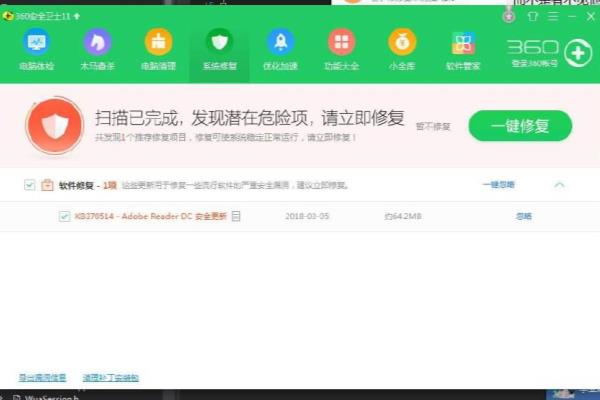Click 忽略 for the Adobe Reader DC update
This screenshot has width=600, height=400.
point(523,216)
